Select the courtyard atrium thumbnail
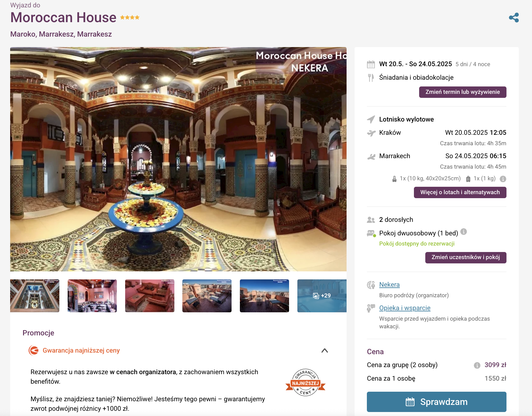 (35, 296)
